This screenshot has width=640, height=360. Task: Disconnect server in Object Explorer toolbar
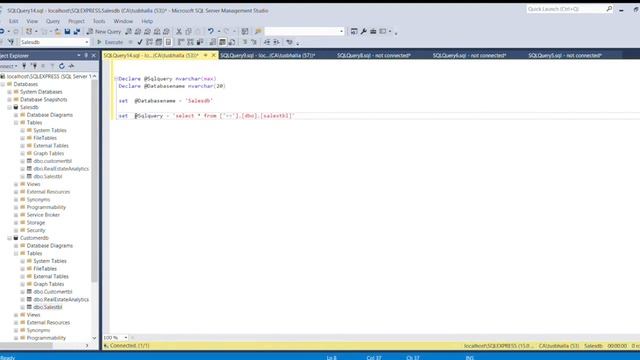(x=34, y=66)
